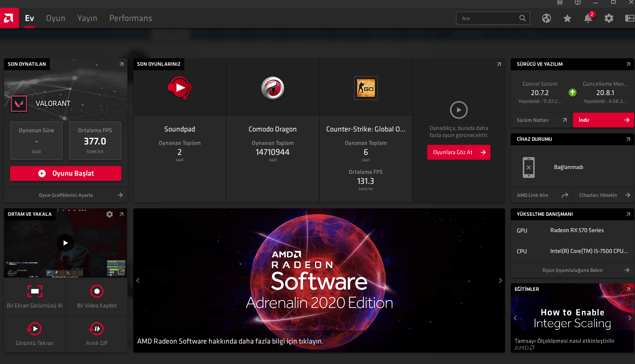Open the Comodo Dragon icon
Screen dimensions: 635x364
(x=273, y=88)
